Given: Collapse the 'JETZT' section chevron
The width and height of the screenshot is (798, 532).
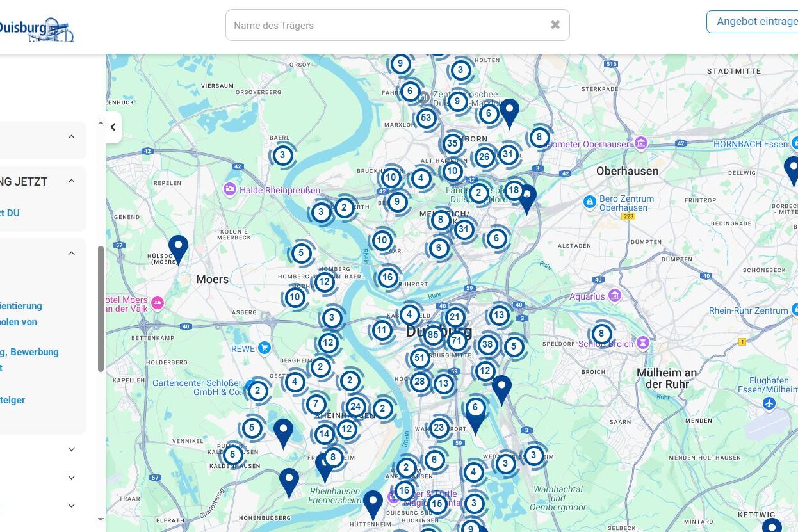Looking at the screenshot, I should pyautogui.click(x=72, y=181).
